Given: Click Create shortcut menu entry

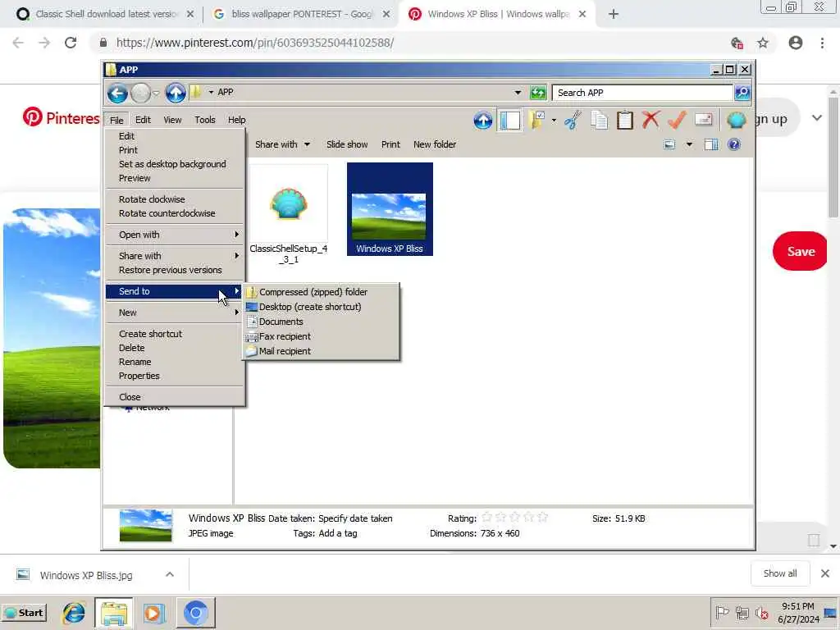Looking at the screenshot, I should [175, 334].
